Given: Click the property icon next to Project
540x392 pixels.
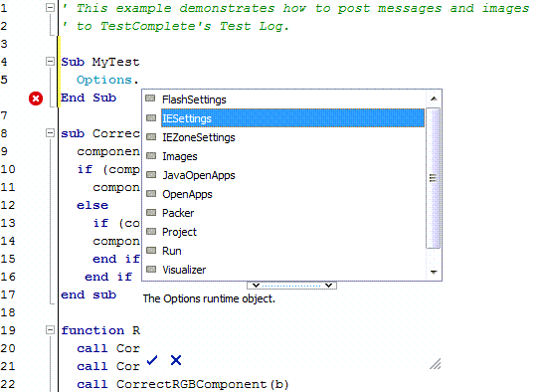Looking at the screenshot, I should click(x=150, y=232).
